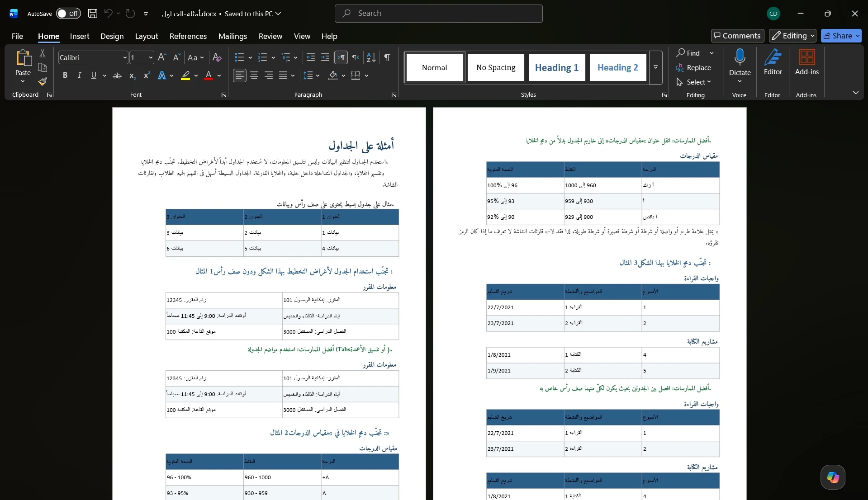Increase font size with grow icon
The image size is (868, 500).
[x=162, y=57]
